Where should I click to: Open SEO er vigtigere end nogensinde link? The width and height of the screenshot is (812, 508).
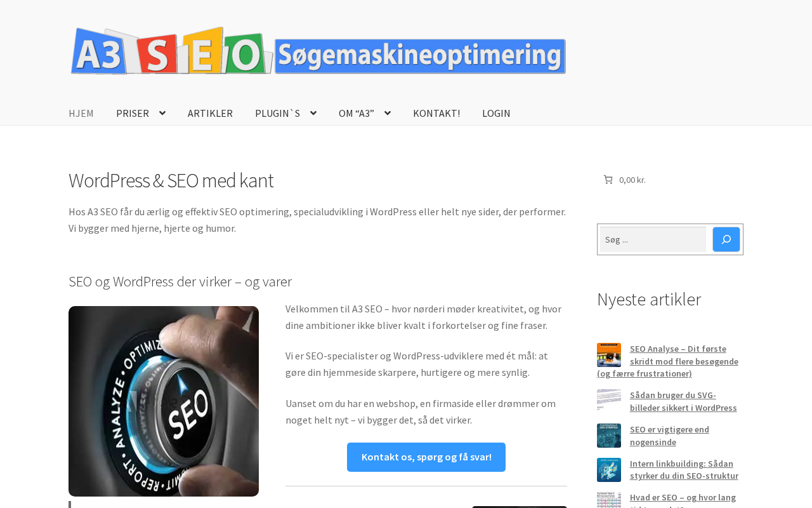click(x=669, y=436)
